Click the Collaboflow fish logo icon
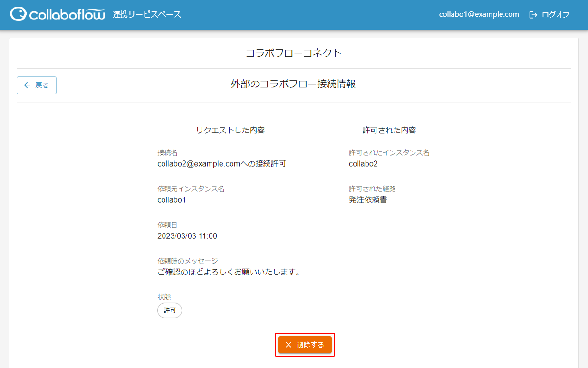The height and width of the screenshot is (368, 588). pos(19,14)
